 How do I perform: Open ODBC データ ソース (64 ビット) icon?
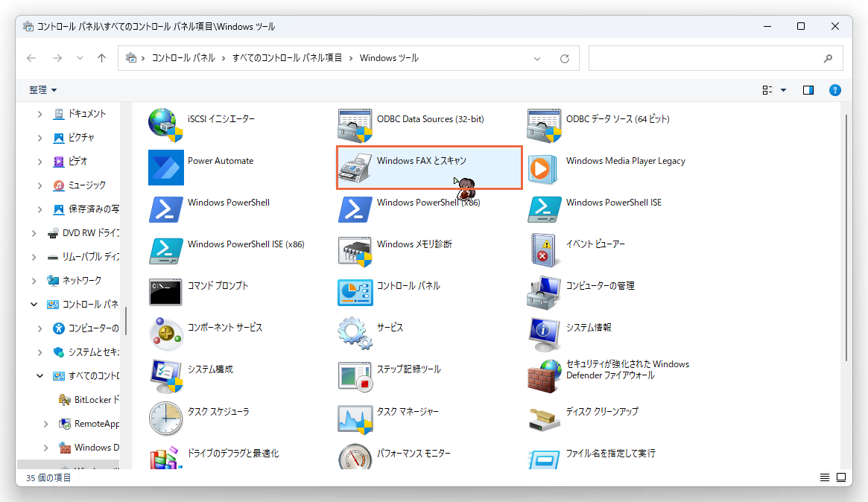(544, 125)
